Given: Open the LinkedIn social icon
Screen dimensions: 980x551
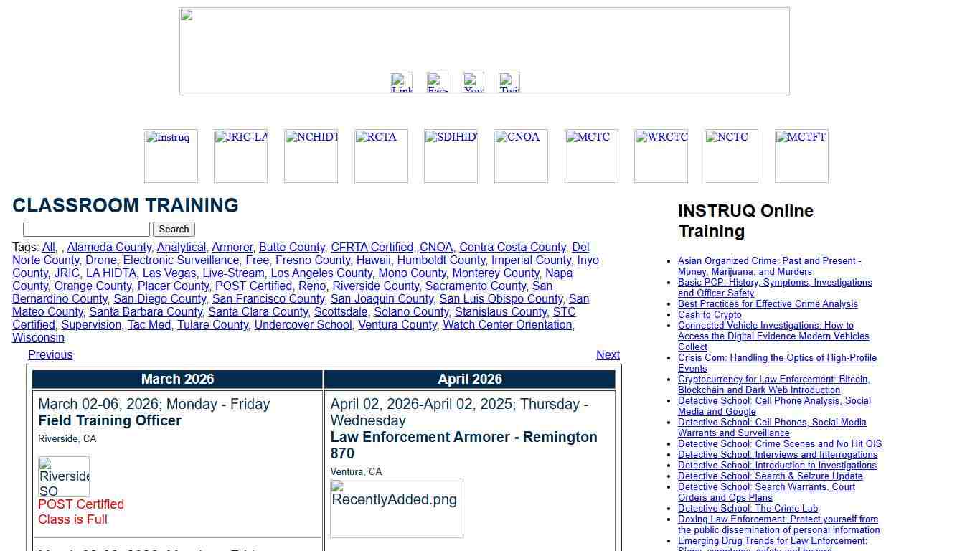Looking at the screenshot, I should click(402, 83).
